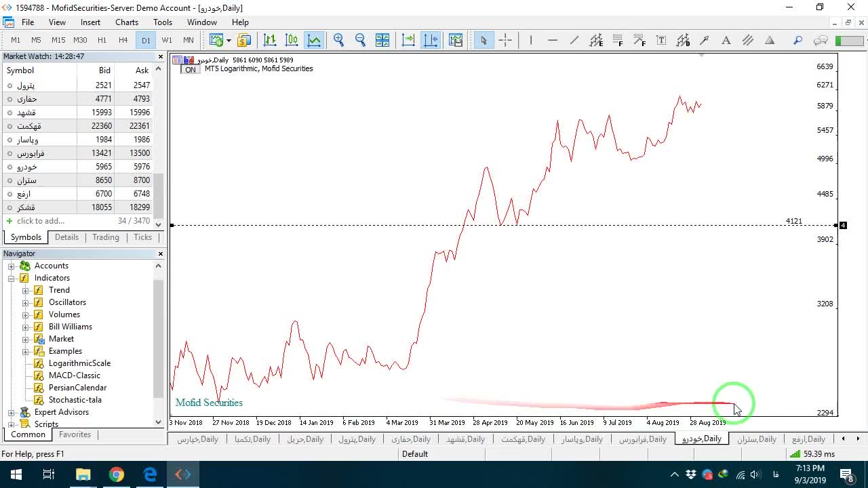Close the Market Watch panel

[161, 56]
